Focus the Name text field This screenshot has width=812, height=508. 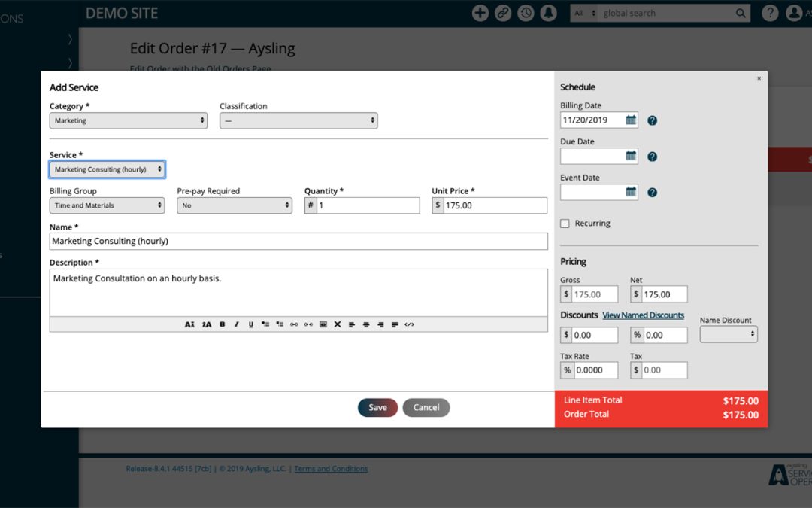(x=298, y=241)
